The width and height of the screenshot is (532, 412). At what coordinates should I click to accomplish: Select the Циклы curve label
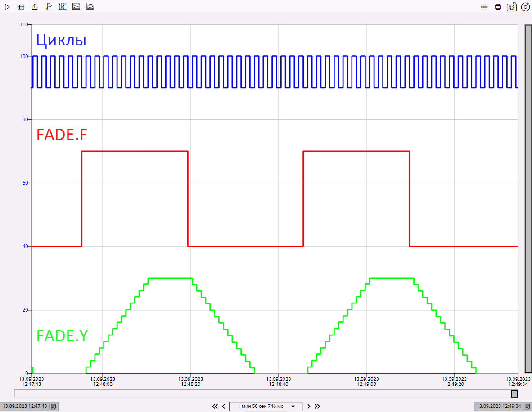click(x=61, y=40)
